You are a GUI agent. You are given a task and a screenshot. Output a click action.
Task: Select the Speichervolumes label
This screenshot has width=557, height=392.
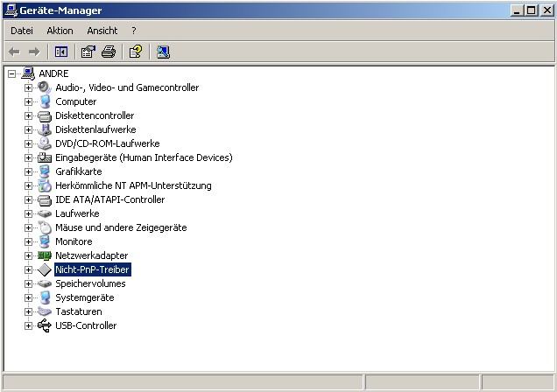pos(90,283)
